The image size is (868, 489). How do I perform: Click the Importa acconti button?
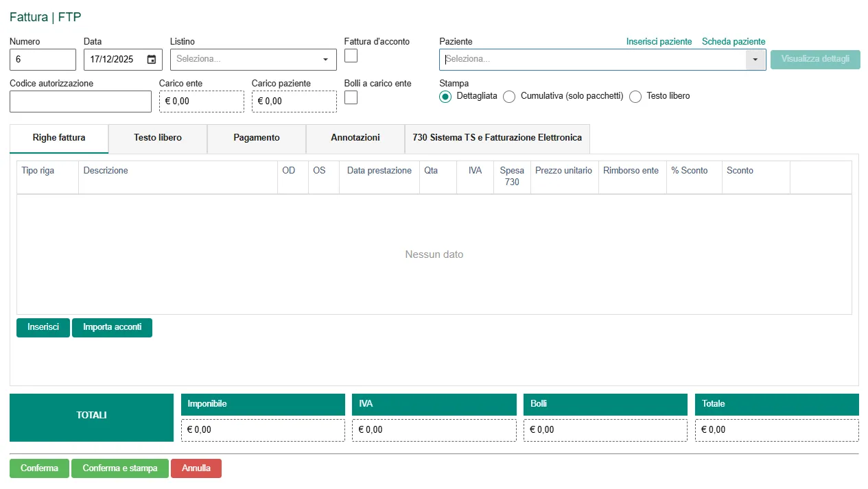coord(112,327)
